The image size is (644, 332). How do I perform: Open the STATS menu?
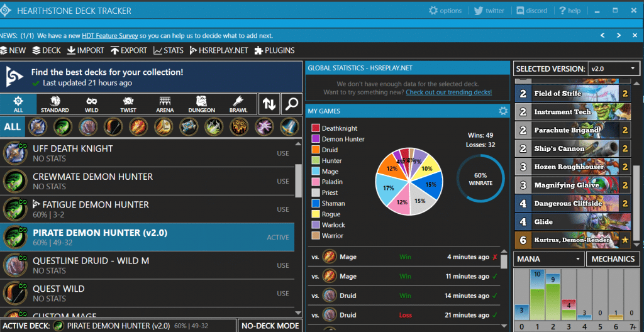click(169, 50)
